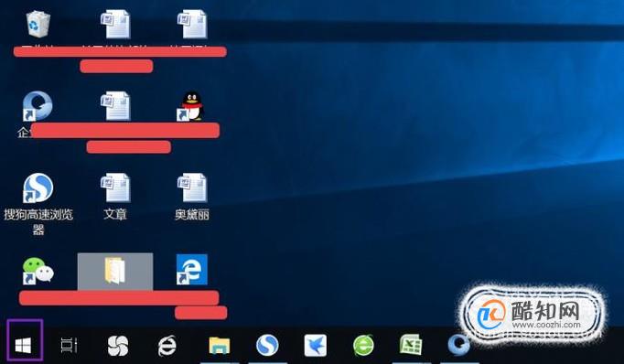Select the blue swirl shortcut above QQ row

[38, 106]
